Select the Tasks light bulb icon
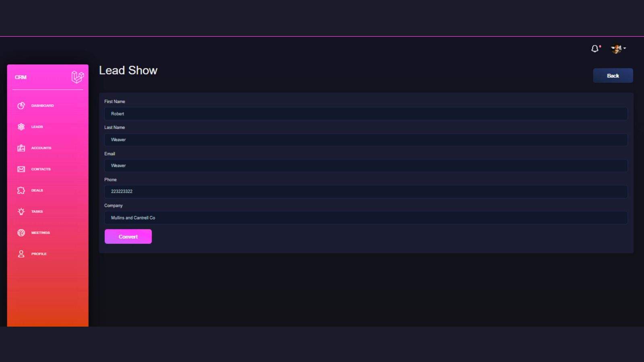The image size is (644, 362). (21, 212)
